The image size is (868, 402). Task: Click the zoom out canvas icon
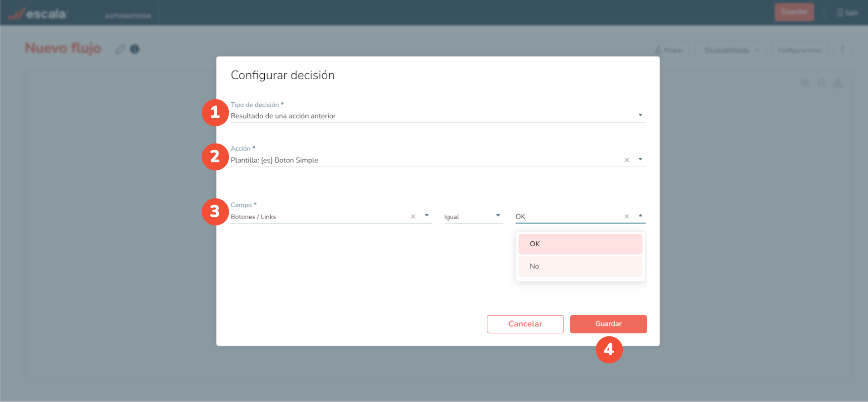[822, 83]
